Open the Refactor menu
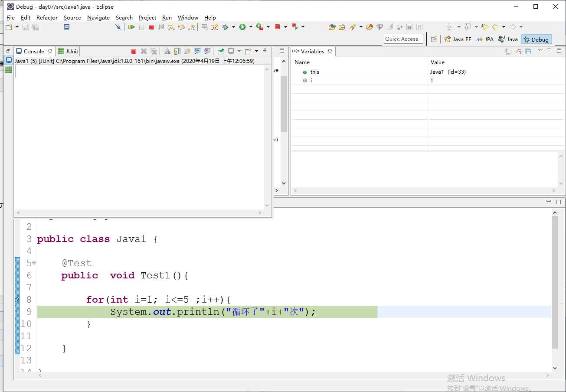Image resolution: width=566 pixels, height=392 pixels. point(47,18)
